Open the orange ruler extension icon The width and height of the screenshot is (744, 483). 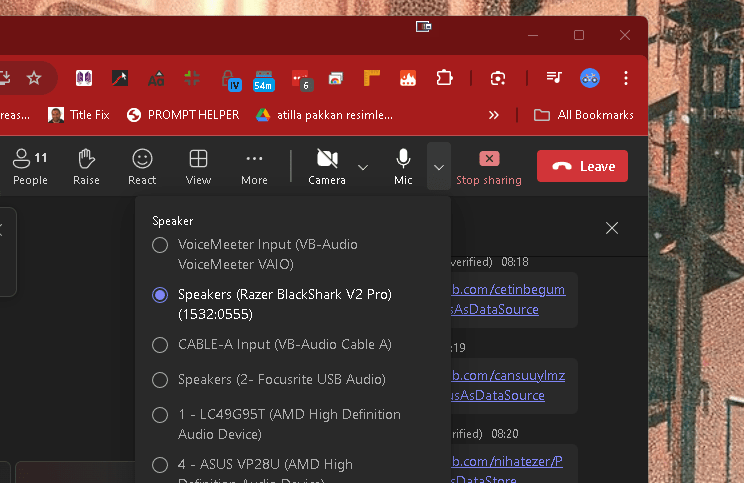372,78
